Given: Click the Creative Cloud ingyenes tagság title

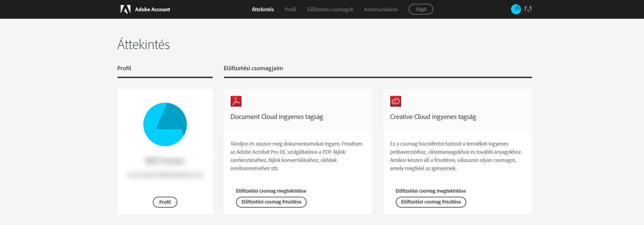Looking at the screenshot, I should coord(433,117).
